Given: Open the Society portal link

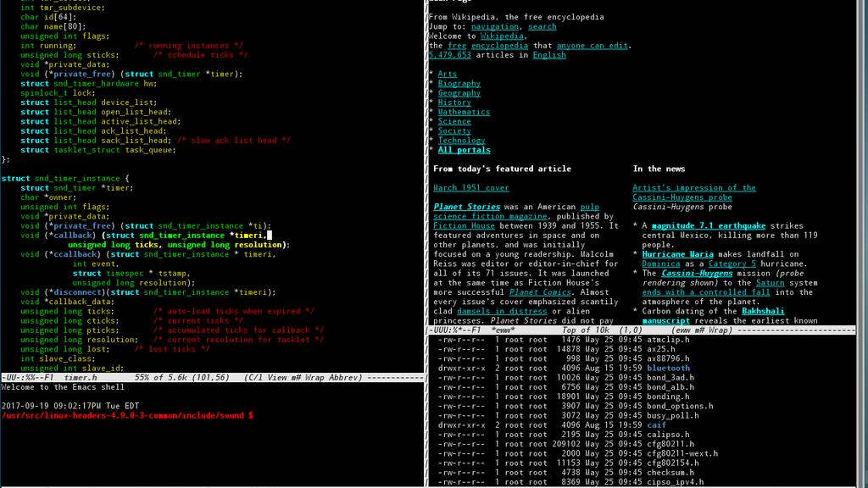Looking at the screenshot, I should 454,130.
